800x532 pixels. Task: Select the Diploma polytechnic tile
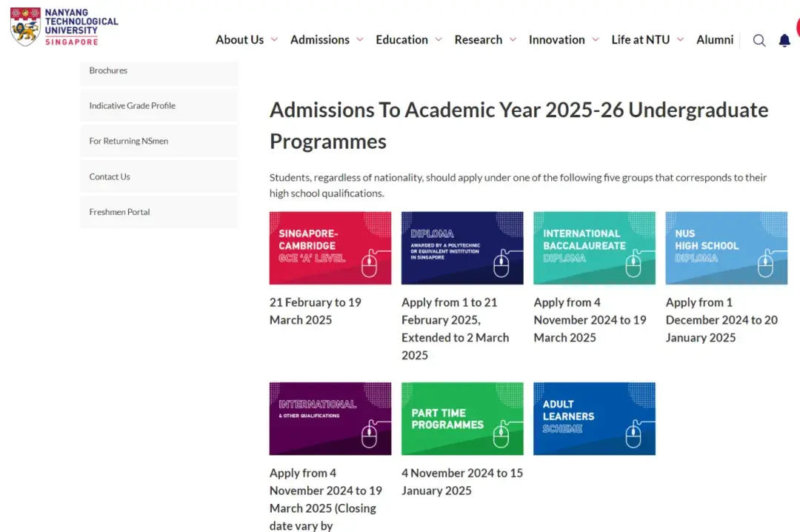(x=462, y=248)
